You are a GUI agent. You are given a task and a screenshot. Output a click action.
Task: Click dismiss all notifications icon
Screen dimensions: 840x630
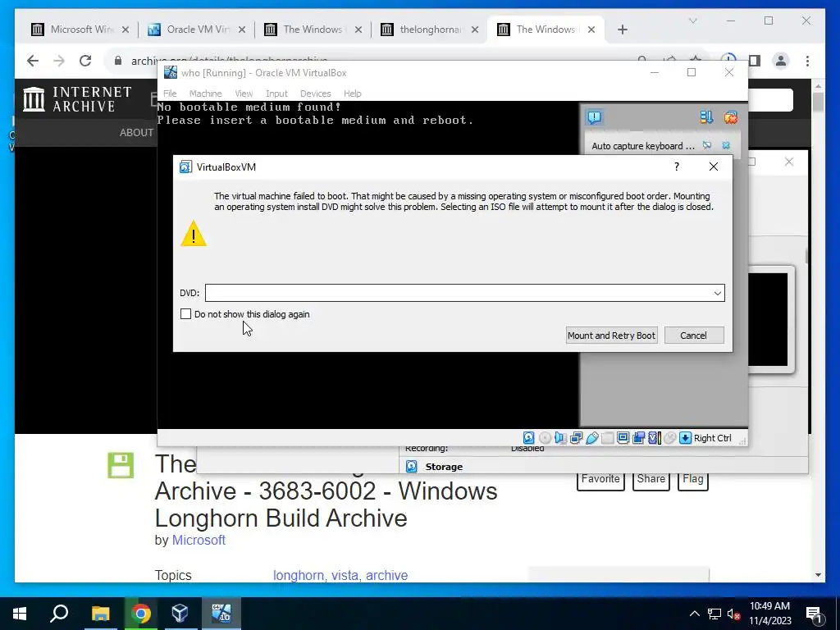click(x=731, y=117)
